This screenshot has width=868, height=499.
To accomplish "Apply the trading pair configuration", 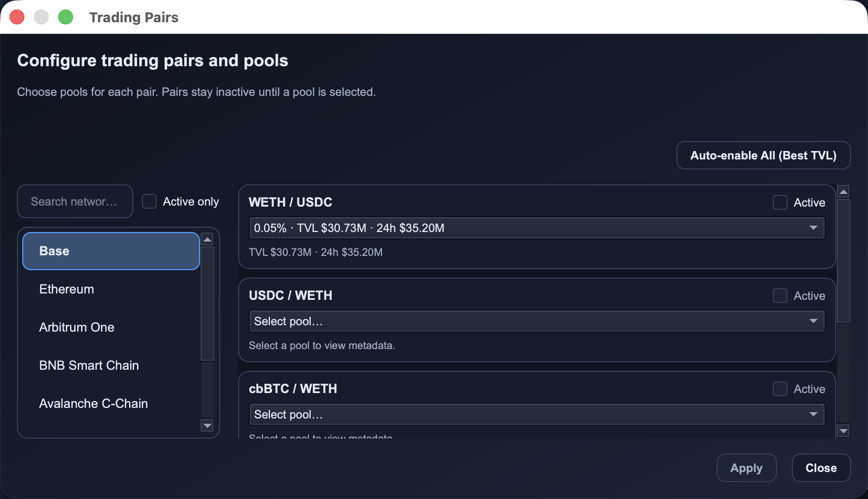I will coord(746,468).
